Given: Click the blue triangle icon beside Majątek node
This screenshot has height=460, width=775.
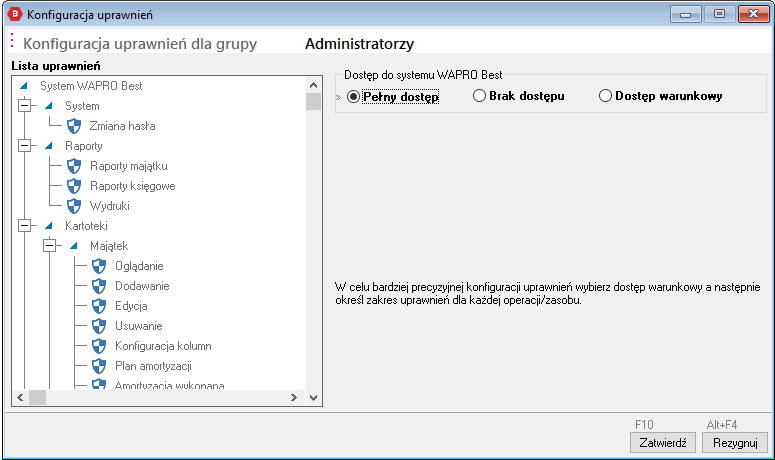Looking at the screenshot, I should coord(74,246).
